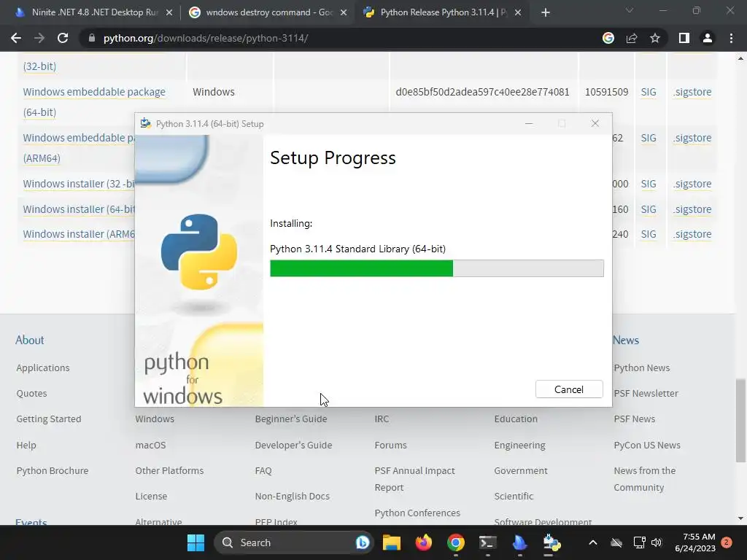This screenshot has width=747, height=560.
Task: Go back to the previous page in Chrome
Action: click(x=16, y=38)
